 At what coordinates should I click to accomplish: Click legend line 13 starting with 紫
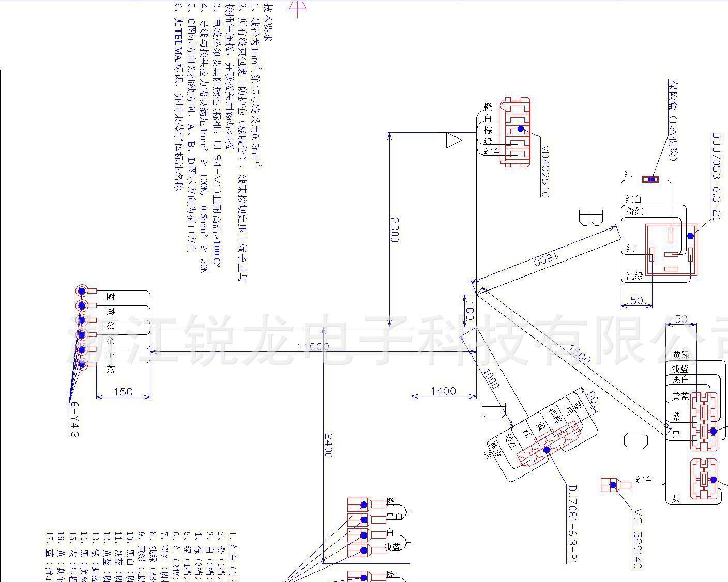click(95, 557)
